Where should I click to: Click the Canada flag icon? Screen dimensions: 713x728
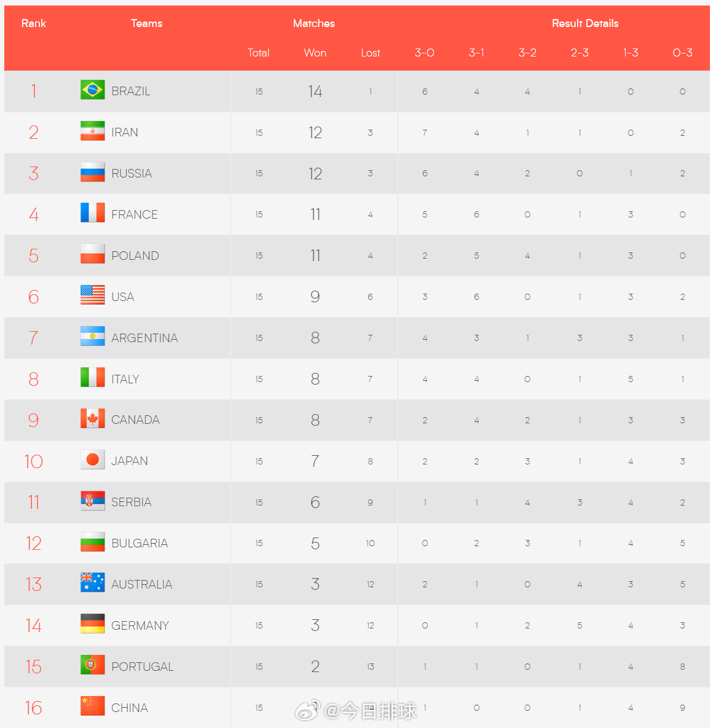click(92, 419)
